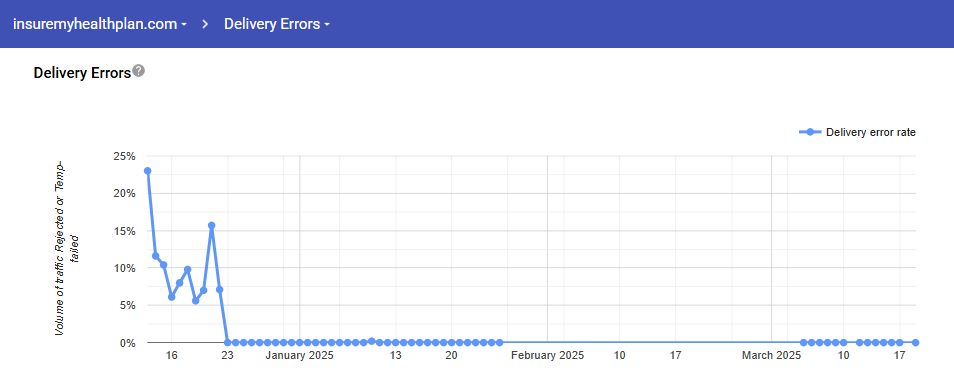Viewport: 954px width, 390px height.
Task: Click the final data point at chart's right edge
Action: point(915,343)
